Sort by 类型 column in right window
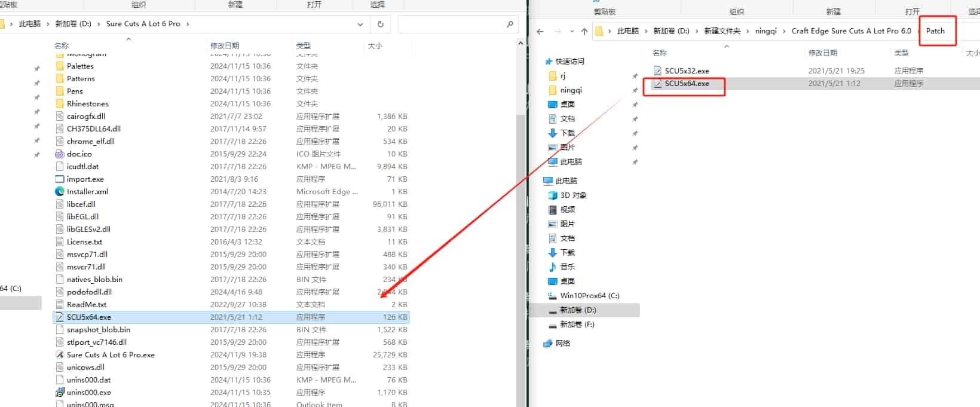Image resolution: width=980 pixels, height=407 pixels. 902,53
